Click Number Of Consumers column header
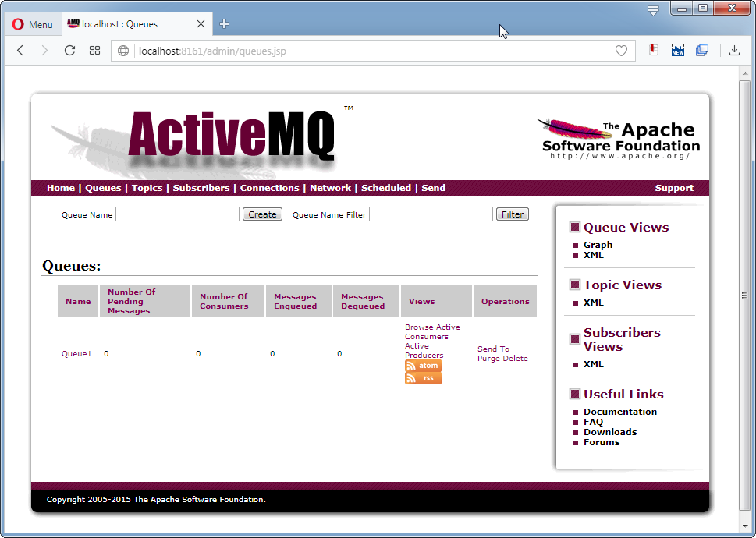The width and height of the screenshot is (756, 538). pos(228,301)
